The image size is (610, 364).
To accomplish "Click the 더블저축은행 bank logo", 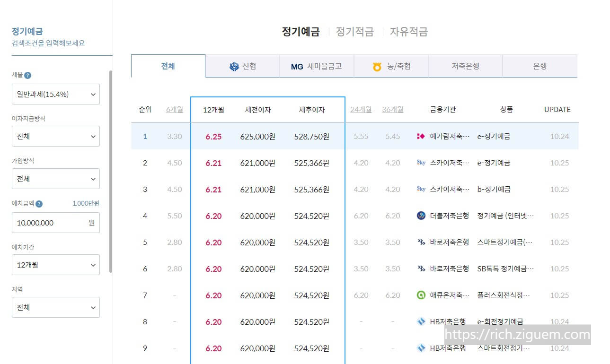I will click(x=422, y=216).
